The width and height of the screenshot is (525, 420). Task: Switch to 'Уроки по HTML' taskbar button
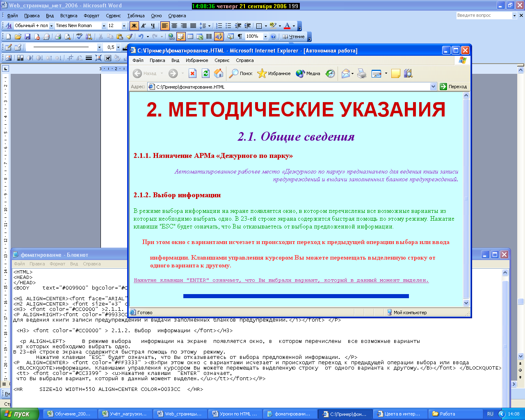coord(235,414)
